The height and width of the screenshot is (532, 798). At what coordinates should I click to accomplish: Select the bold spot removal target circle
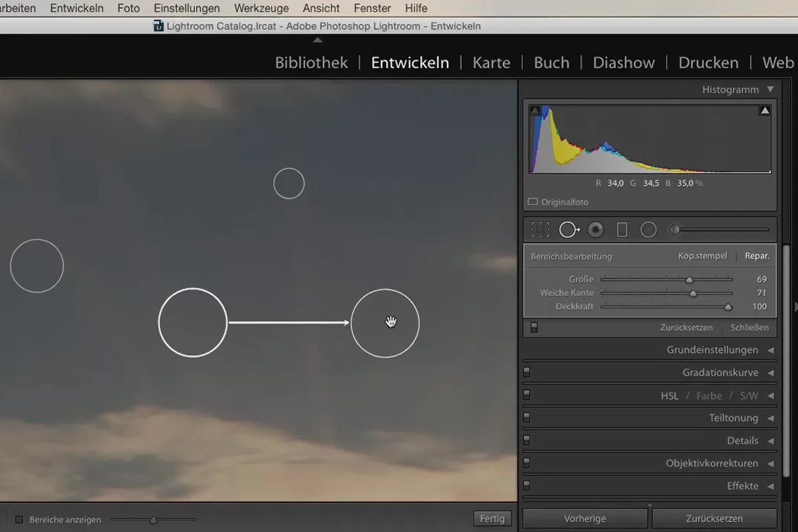[x=193, y=323]
